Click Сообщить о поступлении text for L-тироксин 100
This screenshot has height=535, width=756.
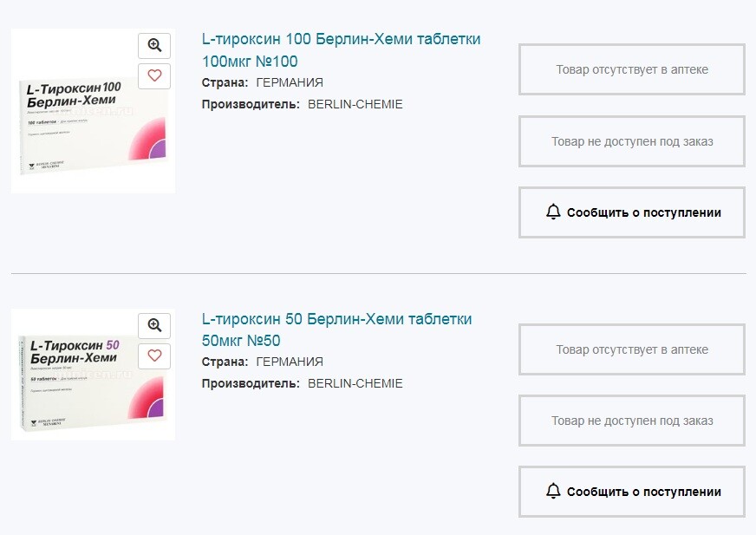pyautogui.click(x=643, y=212)
